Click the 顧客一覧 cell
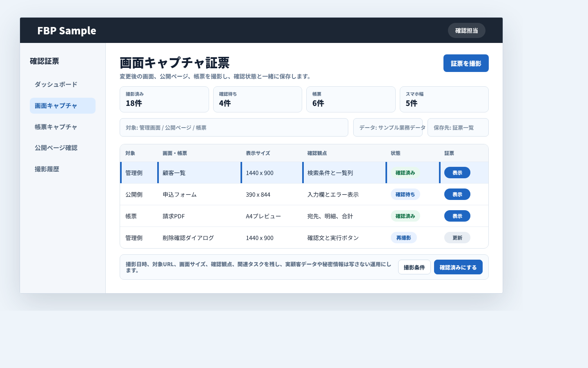 200,173
